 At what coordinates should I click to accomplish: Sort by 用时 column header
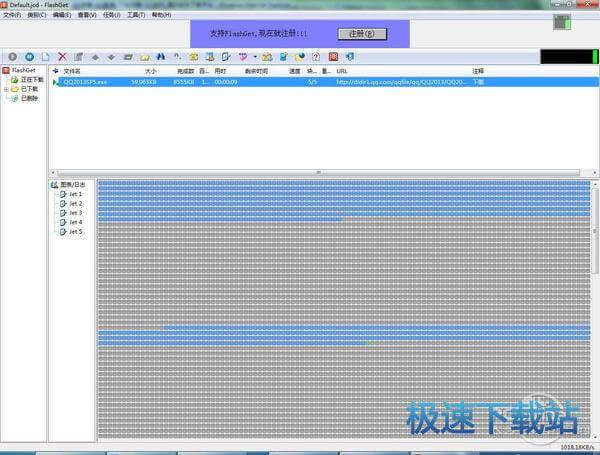[220, 71]
